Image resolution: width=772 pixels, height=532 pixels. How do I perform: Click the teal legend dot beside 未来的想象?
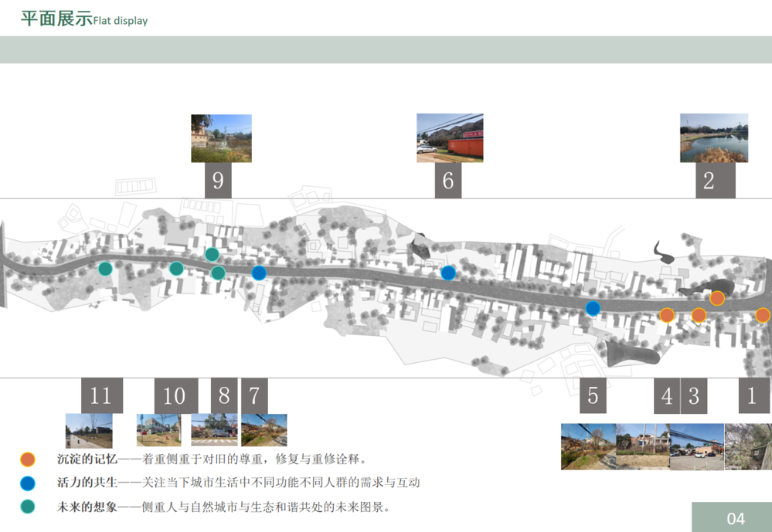pyautogui.click(x=28, y=507)
